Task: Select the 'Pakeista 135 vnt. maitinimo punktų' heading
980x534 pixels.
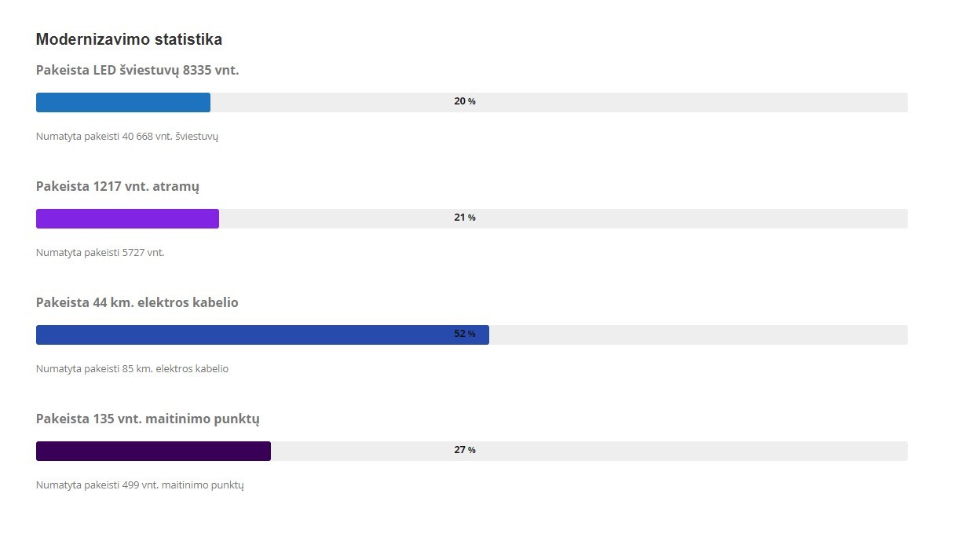Action: (x=148, y=419)
